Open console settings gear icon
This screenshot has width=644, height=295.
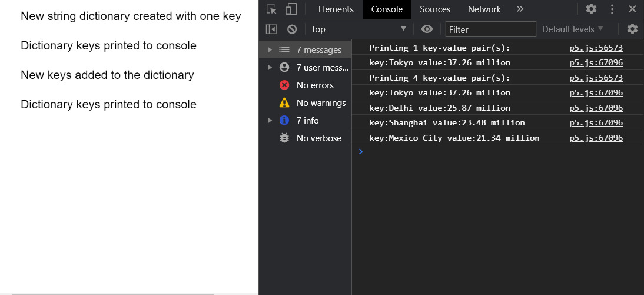pyautogui.click(x=632, y=29)
